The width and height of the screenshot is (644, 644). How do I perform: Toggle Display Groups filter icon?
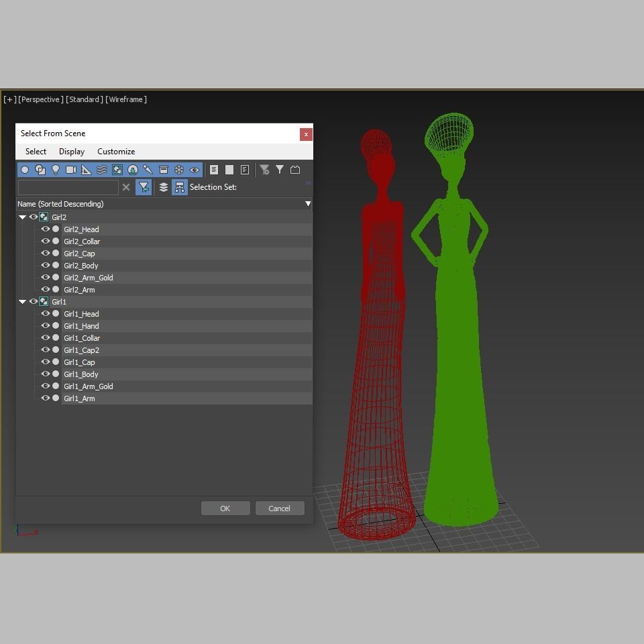pos(117,170)
